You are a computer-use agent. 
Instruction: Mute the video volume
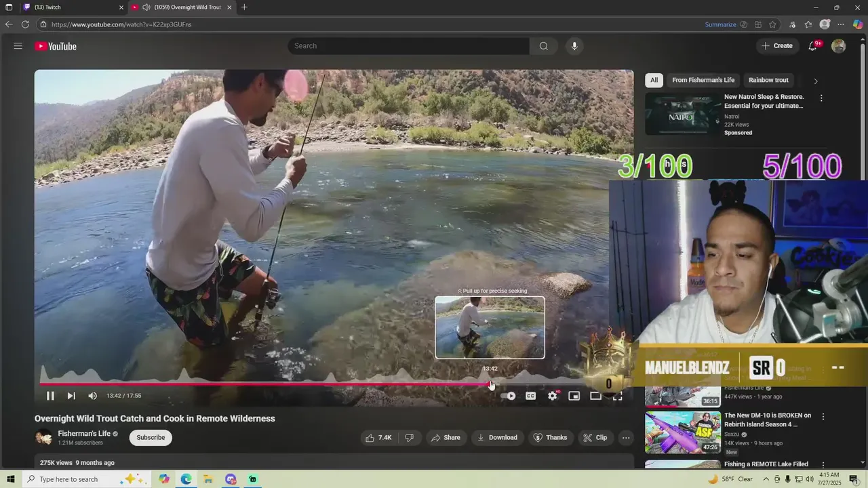point(93,396)
